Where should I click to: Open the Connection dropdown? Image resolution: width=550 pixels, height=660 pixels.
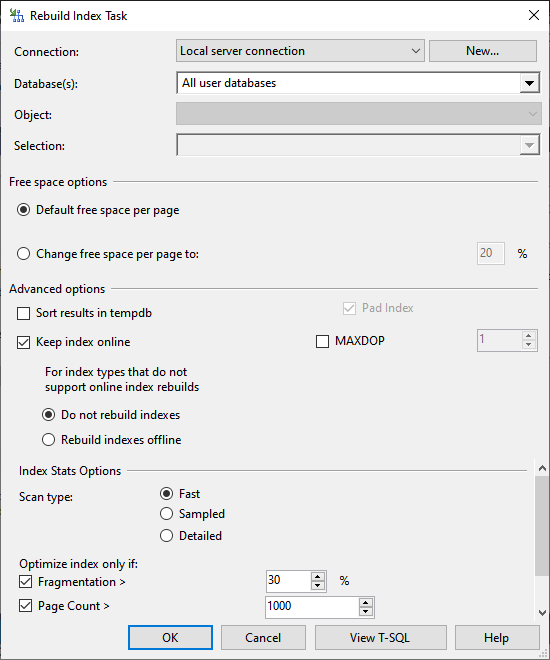tap(300, 51)
